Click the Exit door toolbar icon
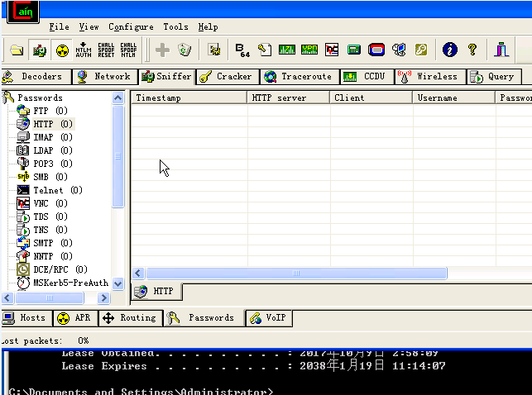This screenshot has width=532, height=395. click(501, 50)
